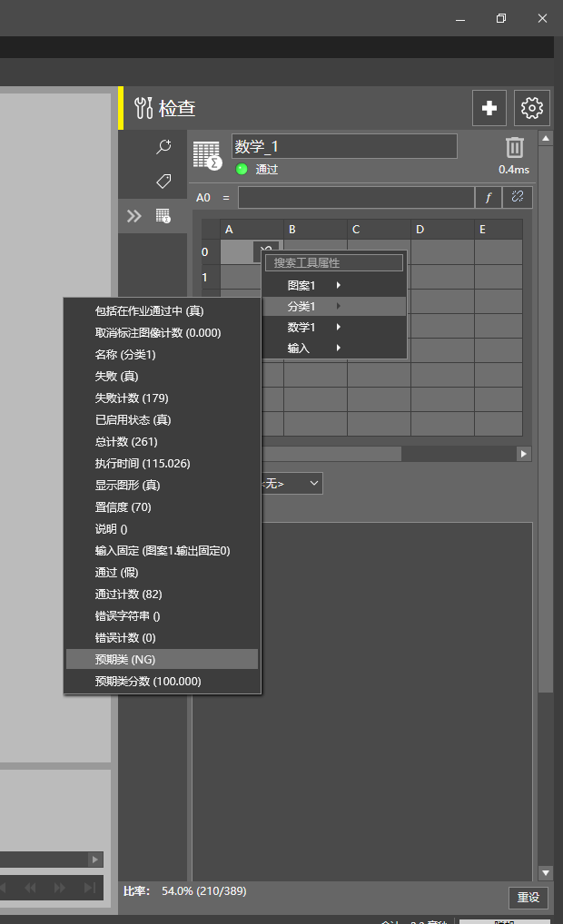Select 名称 (分类1) property
This screenshot has height=924, width=563.
(x=163, y=355)
